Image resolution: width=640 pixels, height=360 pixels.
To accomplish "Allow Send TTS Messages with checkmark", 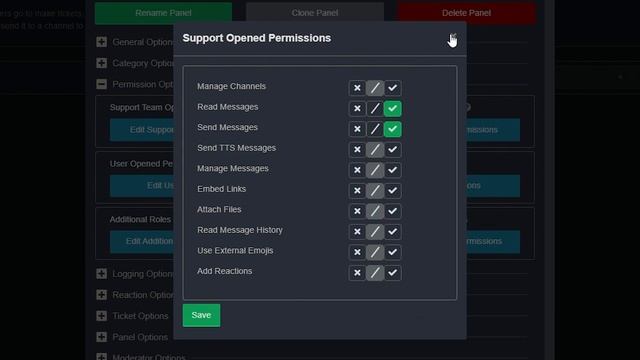I will coord(393,149).
